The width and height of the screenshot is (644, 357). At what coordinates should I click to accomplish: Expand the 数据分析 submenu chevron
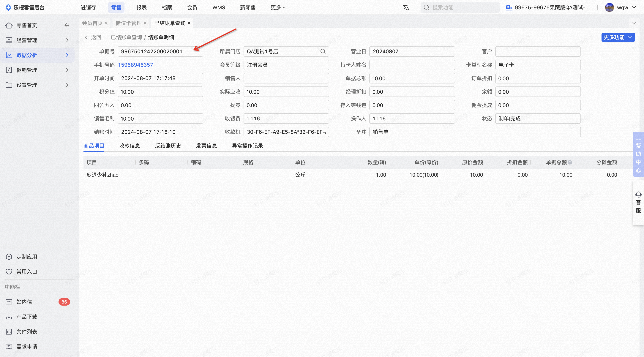pos(67,55)
